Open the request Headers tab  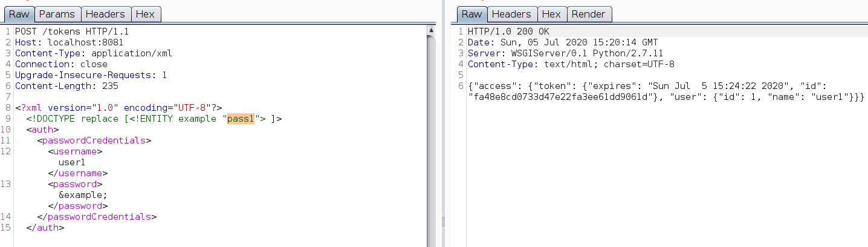pyautogui.click(x=105, y=14)
